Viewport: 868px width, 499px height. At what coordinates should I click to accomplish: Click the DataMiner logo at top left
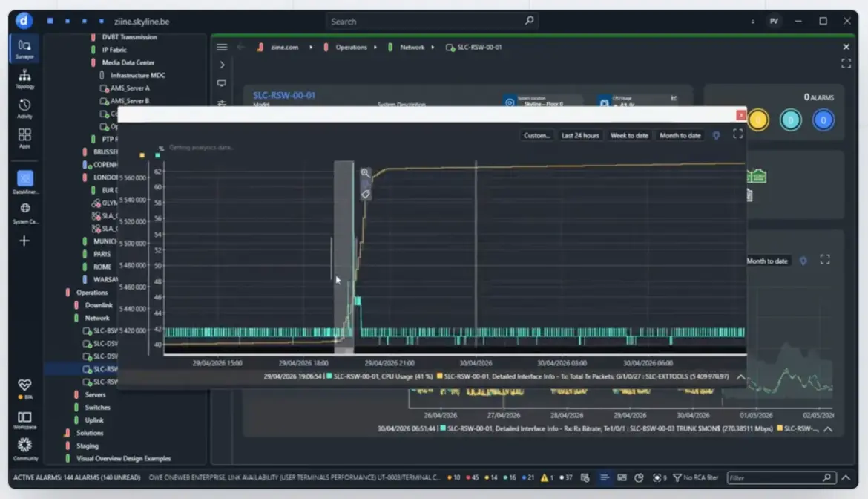tap(23, 21)
